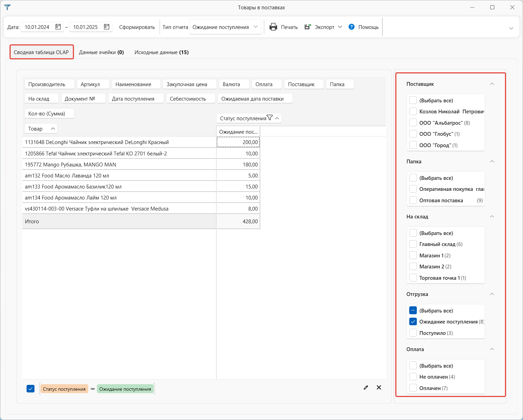Click the Печать button label
523x420 pixels.
[289, 27]
